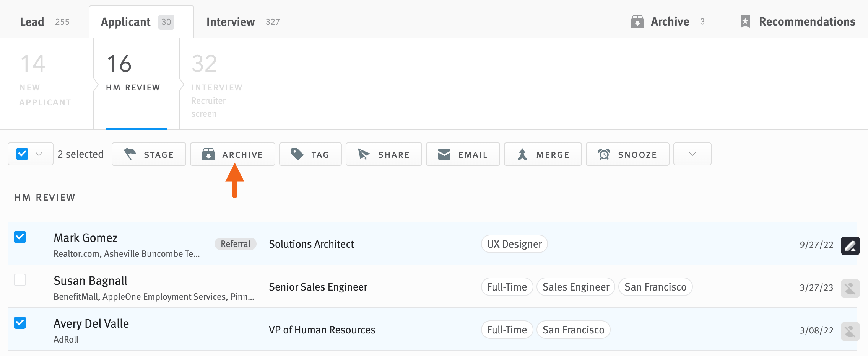Open the Archive box icon

(638, 21)
